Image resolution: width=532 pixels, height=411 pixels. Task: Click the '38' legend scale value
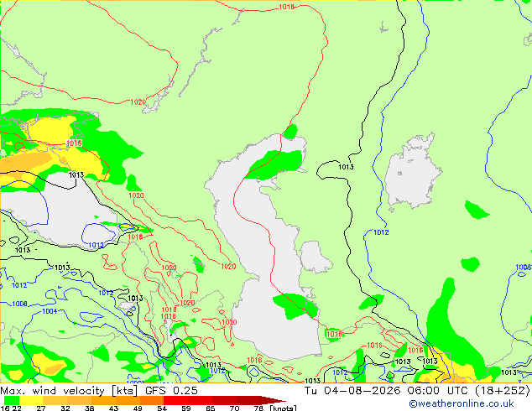point(89,408)
